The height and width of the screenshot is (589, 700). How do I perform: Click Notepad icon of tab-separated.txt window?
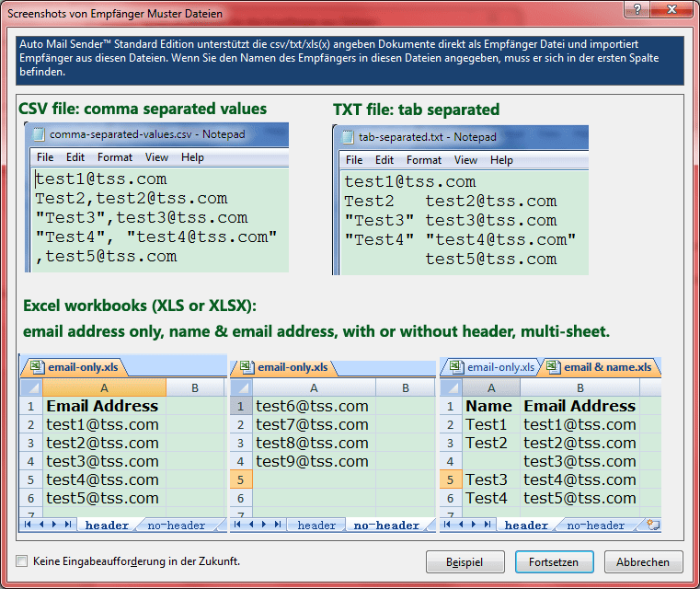coord(348,137)
